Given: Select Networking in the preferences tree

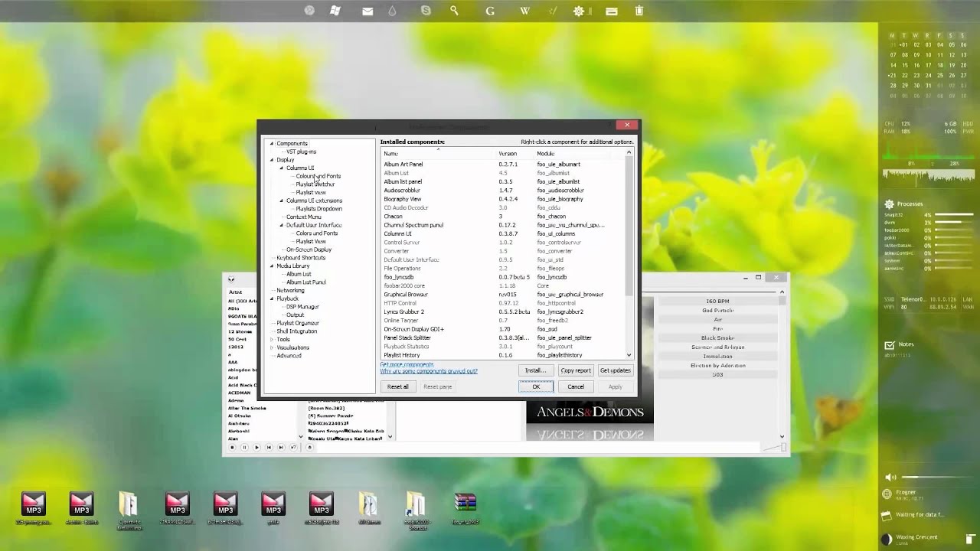Looking at the screenshot, I should 290,291.
